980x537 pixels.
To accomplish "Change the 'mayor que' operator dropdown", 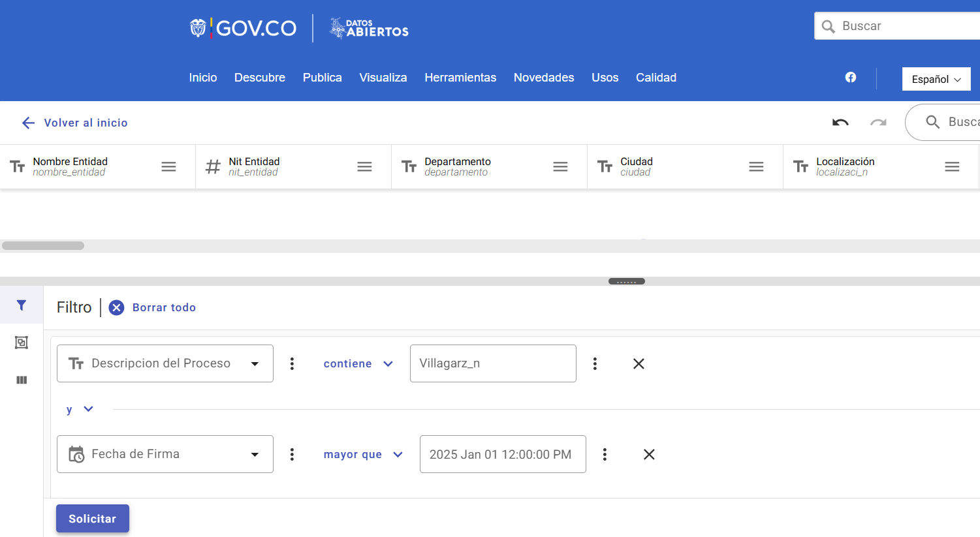I will [x=363, y=454].
